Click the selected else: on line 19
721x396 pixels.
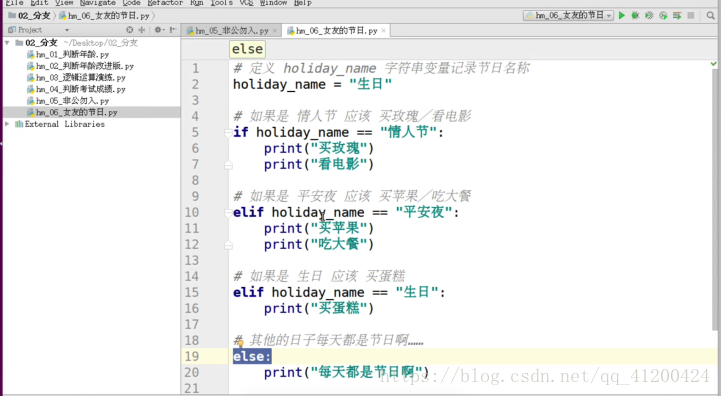point(252,356)
